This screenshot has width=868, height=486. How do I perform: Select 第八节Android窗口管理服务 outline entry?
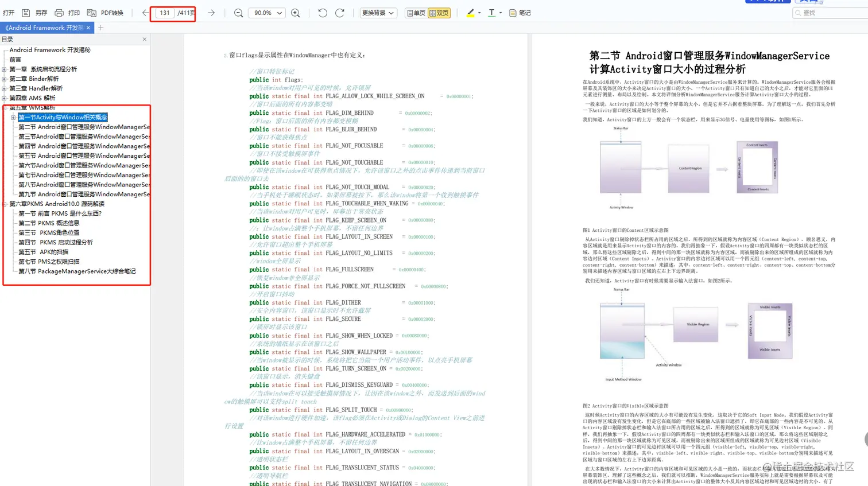(84, 185)
